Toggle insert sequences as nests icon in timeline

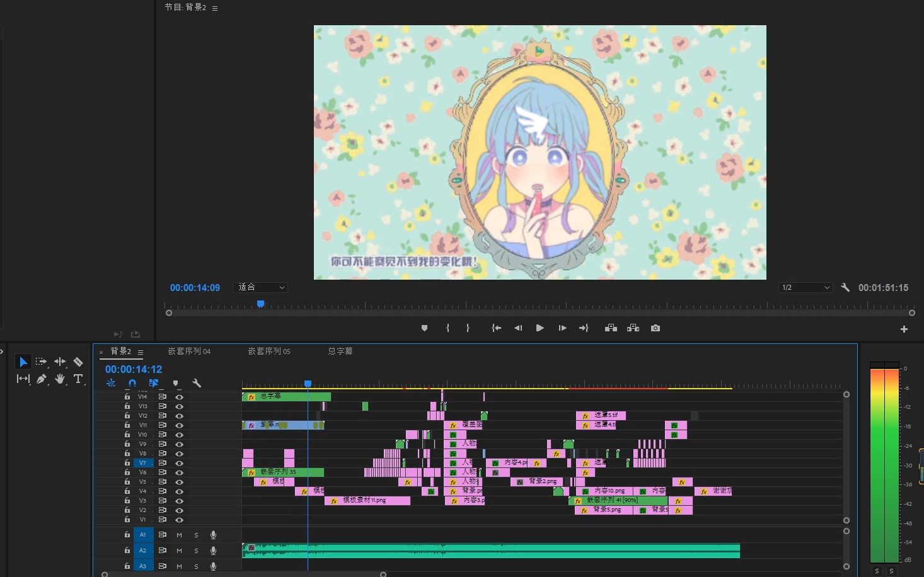point(111,383)
